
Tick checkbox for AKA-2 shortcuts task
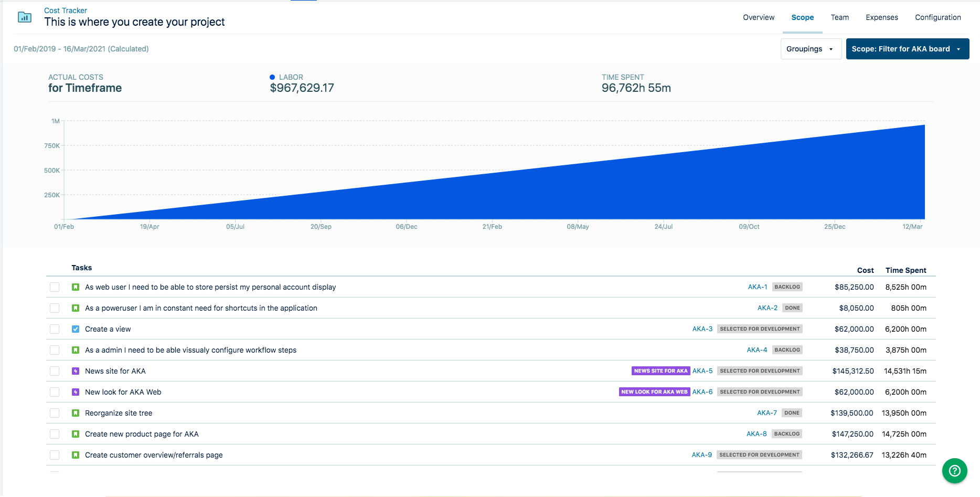pos(55,308)
